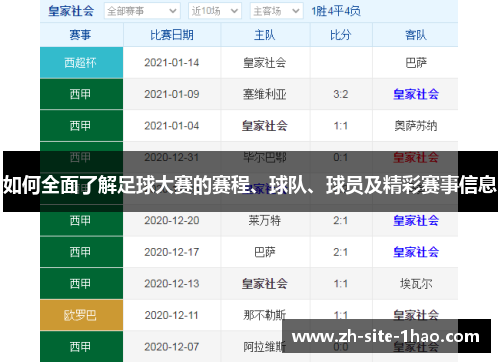Open 皇家社会 link in 2020-12-20 row
Image resolution: width=500 pixels, height=362 pixels.
(416, 220)
